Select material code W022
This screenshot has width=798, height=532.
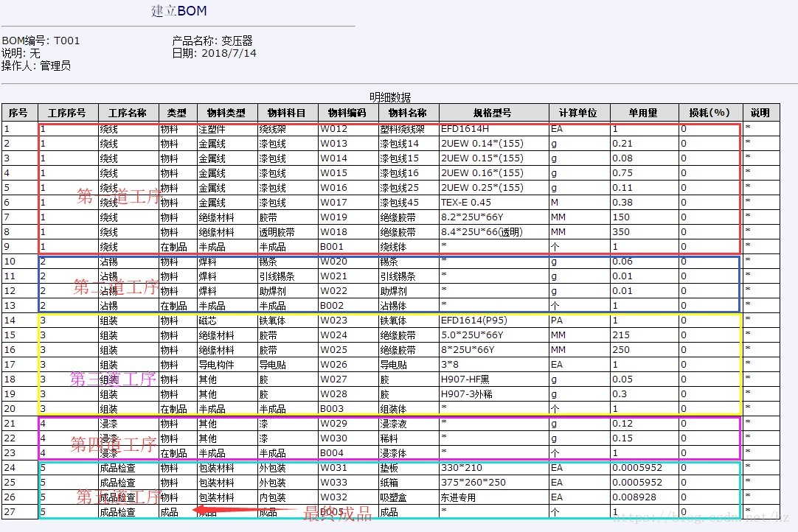[x=334, y=291]
